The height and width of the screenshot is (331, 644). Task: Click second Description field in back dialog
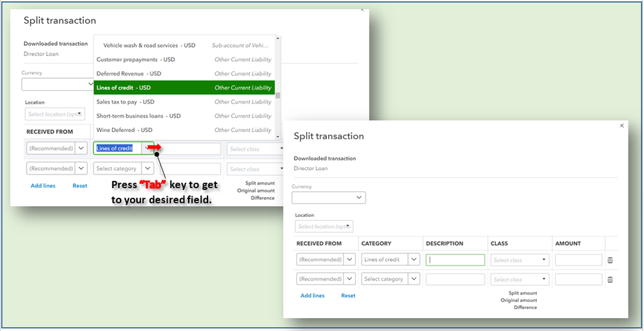[190, 169]
